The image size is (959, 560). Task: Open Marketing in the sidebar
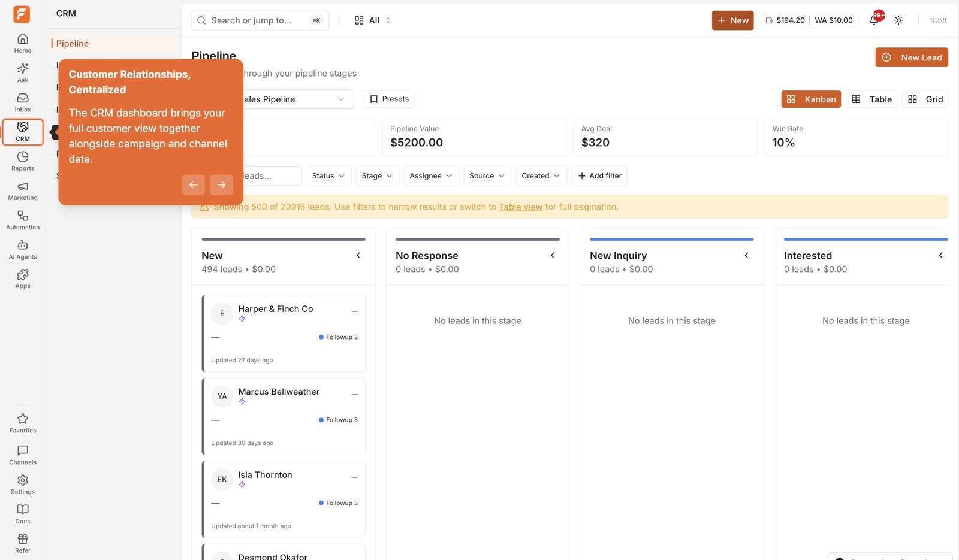click(x=23, y=190)
